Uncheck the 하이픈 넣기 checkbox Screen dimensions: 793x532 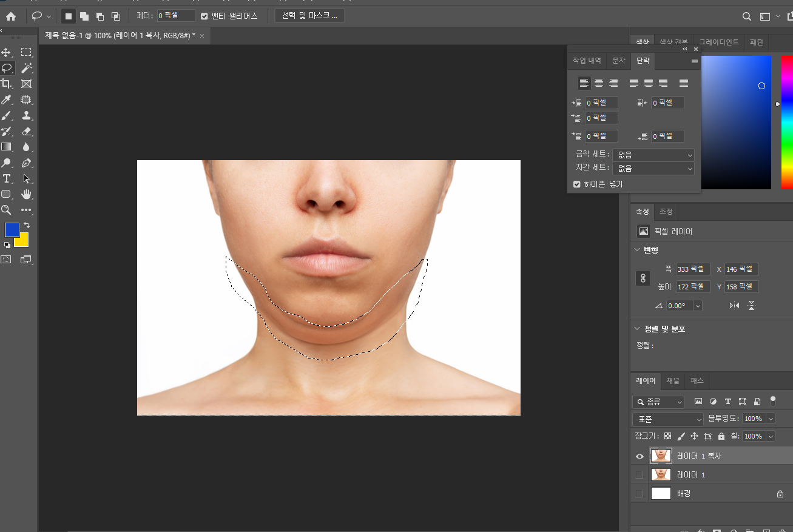point(577,184)
